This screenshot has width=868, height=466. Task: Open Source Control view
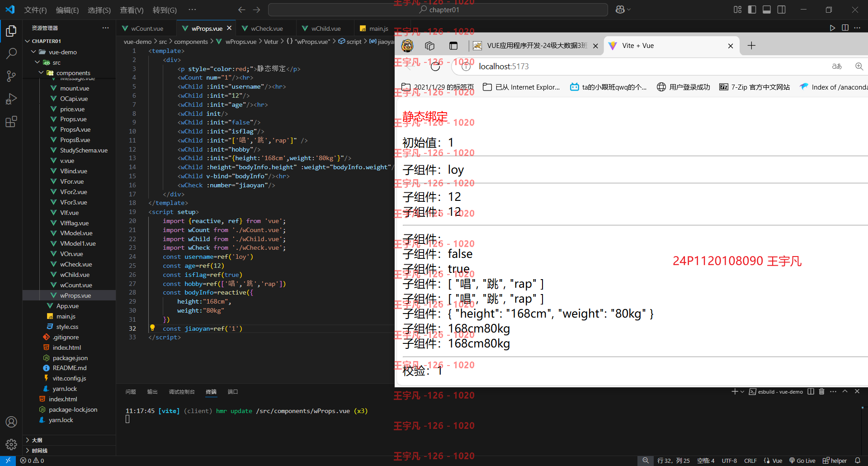click(11, 76)
